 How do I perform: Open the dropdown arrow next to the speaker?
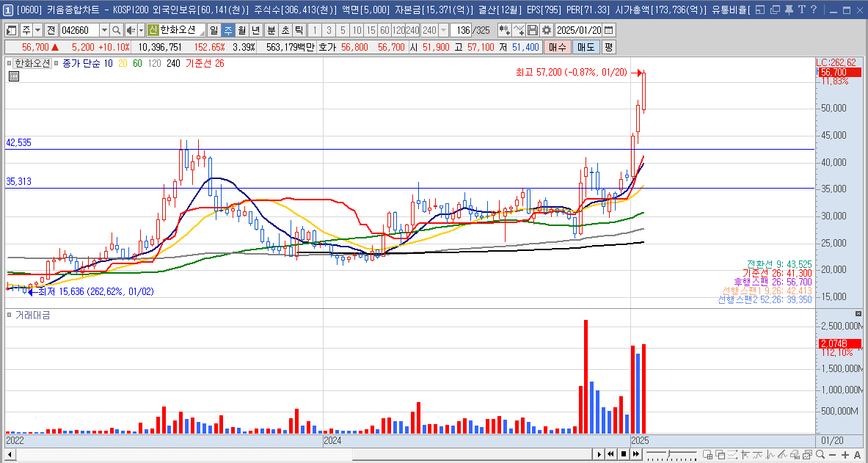click(141, 31)
